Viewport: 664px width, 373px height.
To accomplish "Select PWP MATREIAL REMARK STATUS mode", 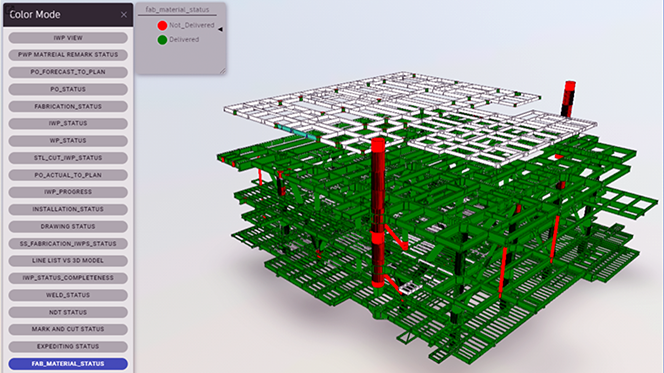I will 68,55.
